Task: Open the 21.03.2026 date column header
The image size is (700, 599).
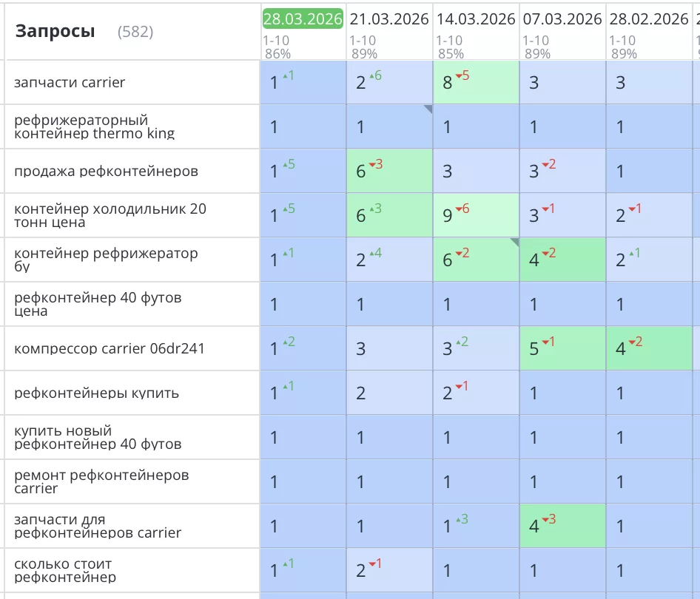Action: (x=389, y=19)
